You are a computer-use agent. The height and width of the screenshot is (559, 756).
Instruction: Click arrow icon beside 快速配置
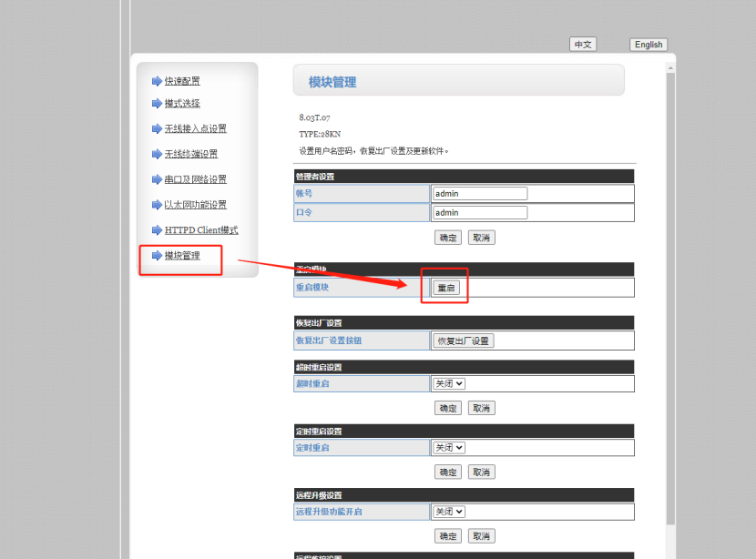(157, 81)
